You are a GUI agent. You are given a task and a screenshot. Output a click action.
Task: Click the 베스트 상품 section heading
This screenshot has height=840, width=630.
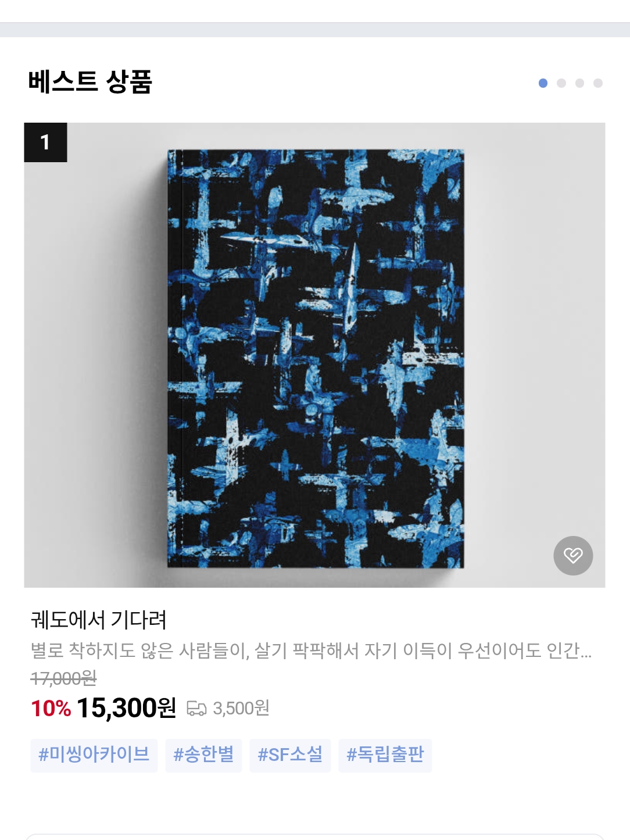pyautogui.click(x=90, y=81)
